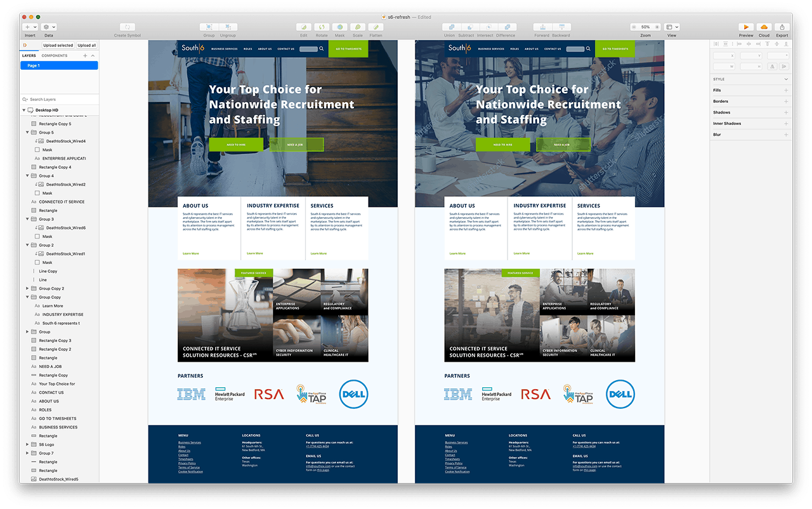Add a shadow in the Shadows section
This screenshot has height=509, width=812.
(x=786, y=112)
